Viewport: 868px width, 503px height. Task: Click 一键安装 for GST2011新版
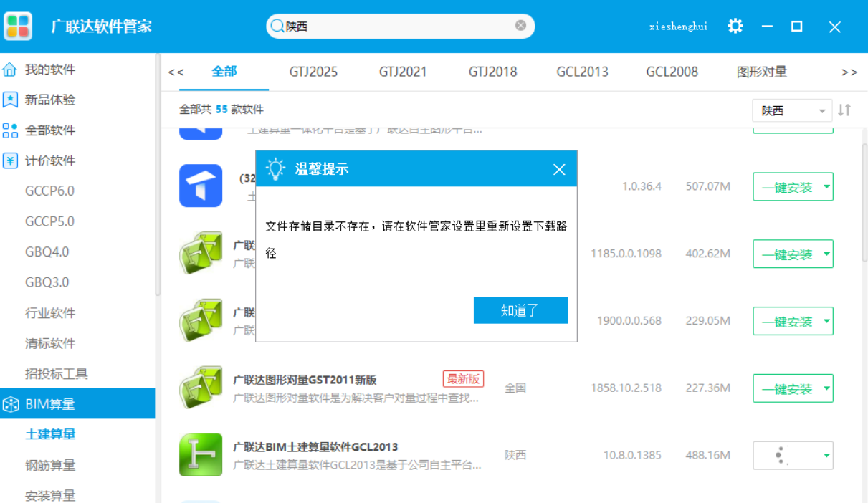tap(786, 389)
